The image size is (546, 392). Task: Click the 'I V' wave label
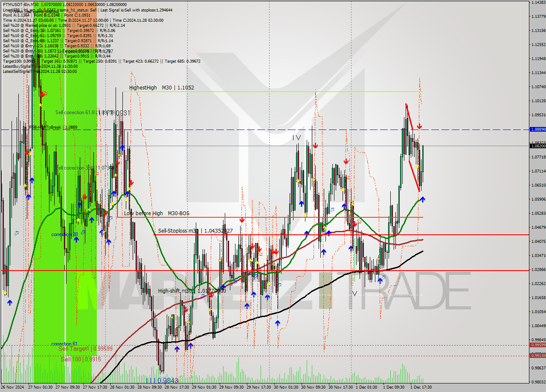(297, 138)
